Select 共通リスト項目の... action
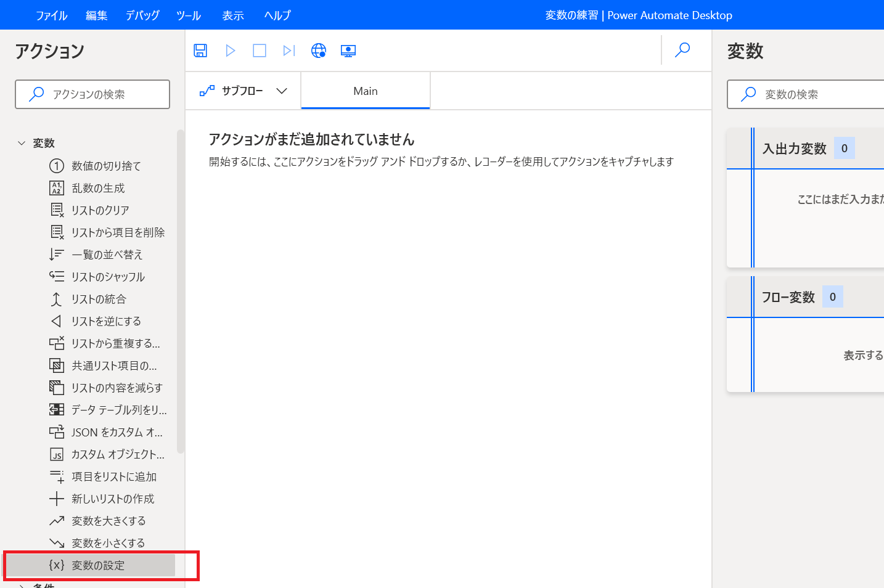This screenshot has width=884, height=588. point(103,365)
